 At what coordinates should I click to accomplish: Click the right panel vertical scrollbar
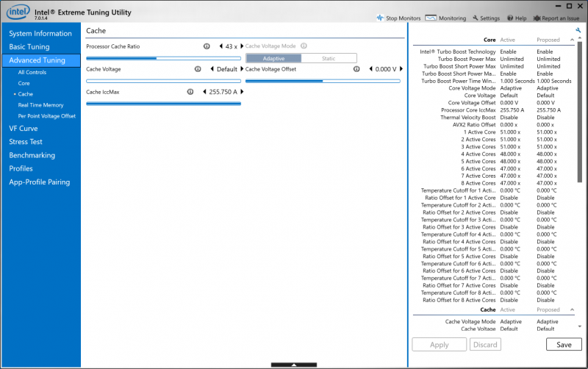[580, 112]
